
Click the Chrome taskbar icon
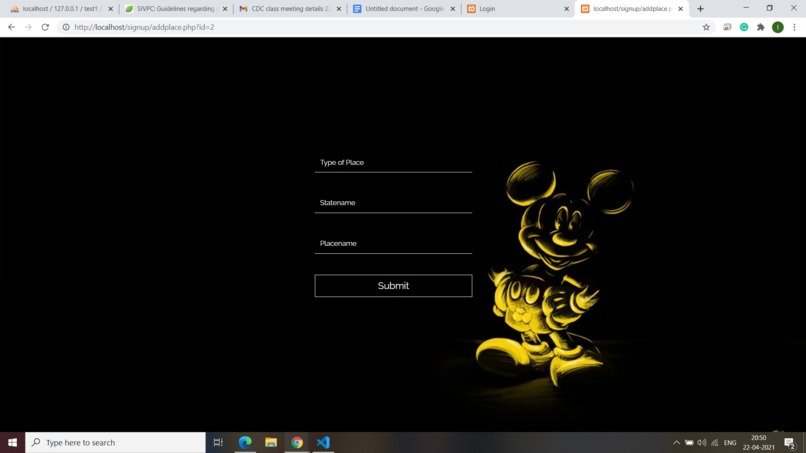click(297, 442)
